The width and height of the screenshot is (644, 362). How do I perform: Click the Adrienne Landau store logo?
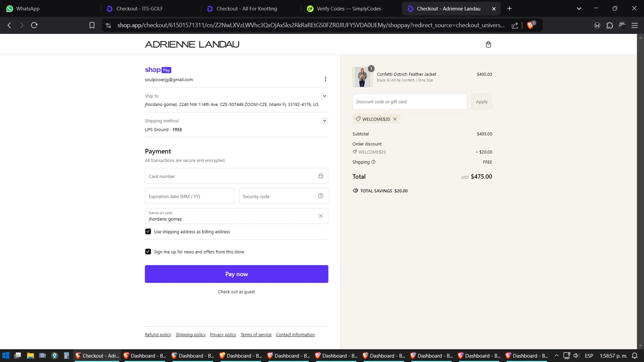point(192,44)
